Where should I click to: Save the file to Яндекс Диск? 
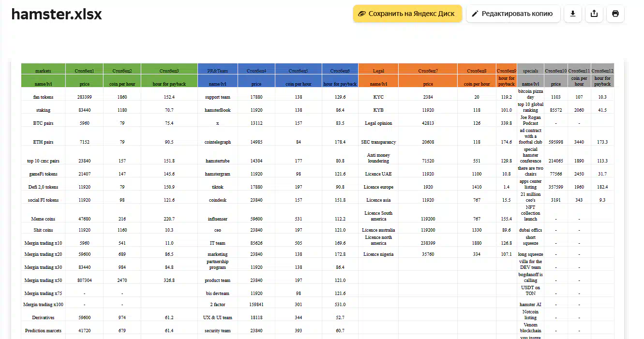[x=407, y=14]
